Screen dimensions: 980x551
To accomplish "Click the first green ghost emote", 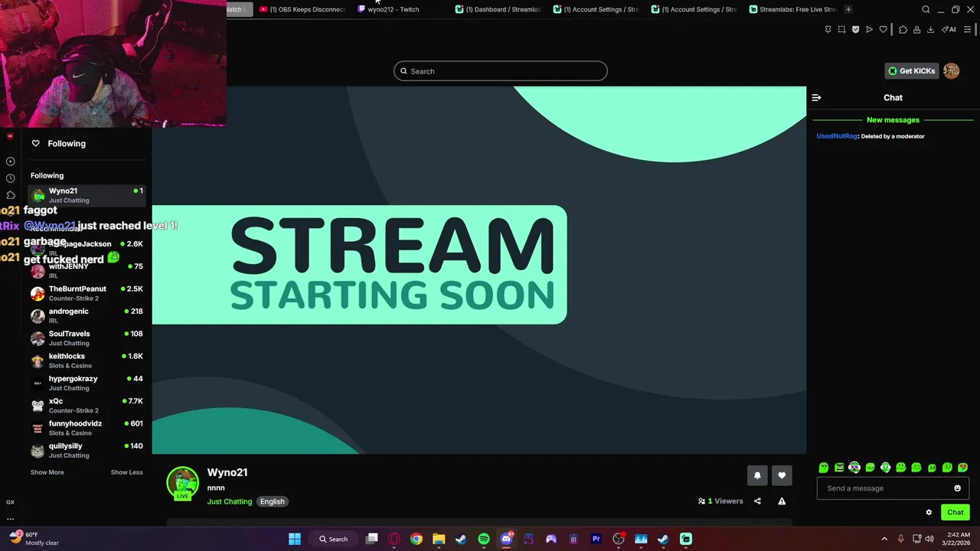I will tap(824, 468).
